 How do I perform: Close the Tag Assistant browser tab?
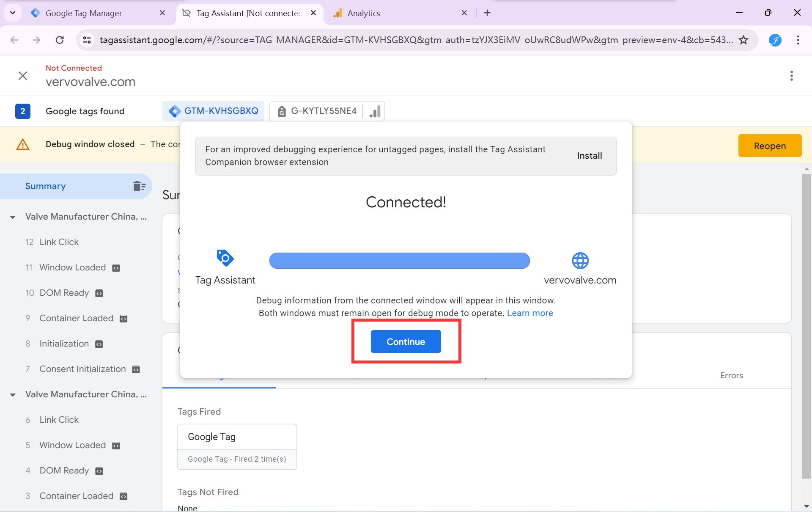pyautogui.click(x=313, y=13)
